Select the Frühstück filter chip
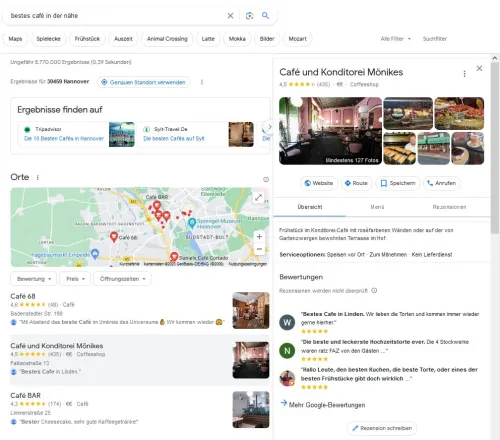Screen dimensions: 500x440 coord(87,39)
